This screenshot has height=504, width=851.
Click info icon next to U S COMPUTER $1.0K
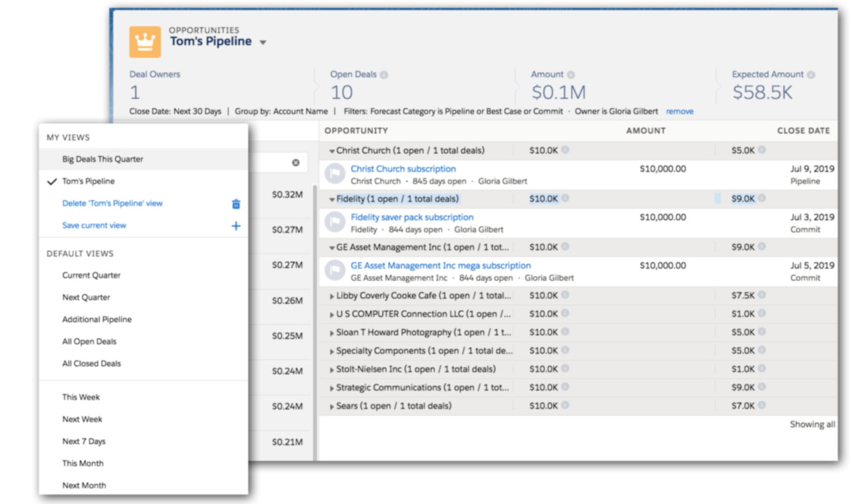click(x=762, y=313)
